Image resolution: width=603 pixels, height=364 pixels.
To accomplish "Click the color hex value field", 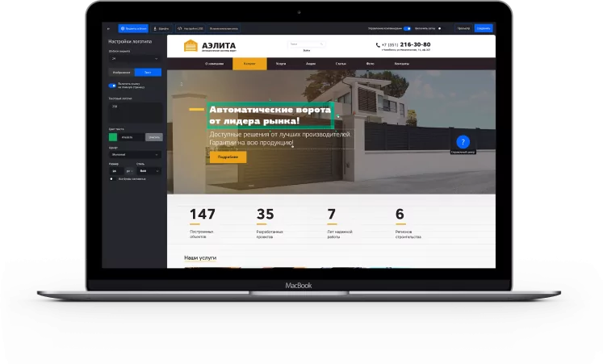I will [132, 137].
